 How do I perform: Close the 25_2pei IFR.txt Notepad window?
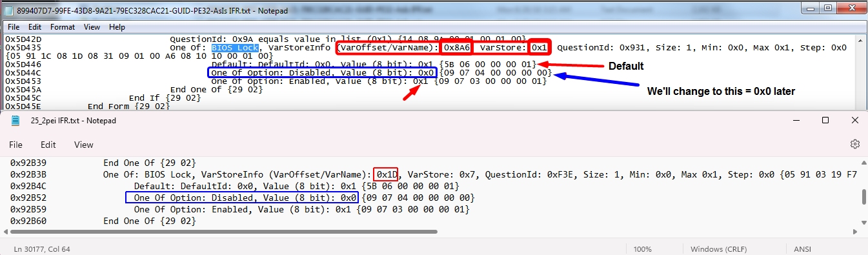click(x=854, y=120)
